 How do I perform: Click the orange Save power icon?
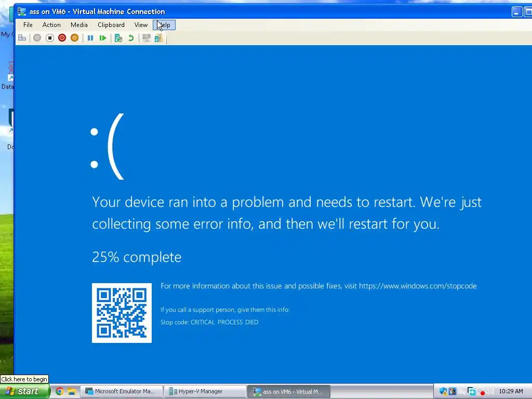point(74,37)
